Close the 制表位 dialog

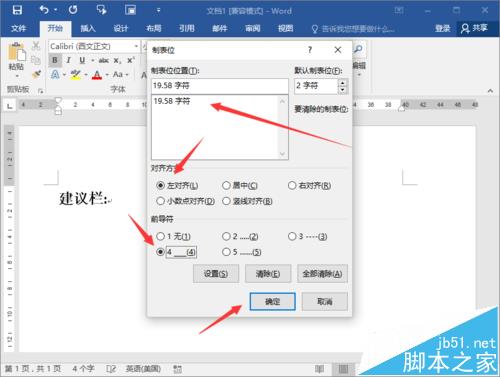point(338,50)
